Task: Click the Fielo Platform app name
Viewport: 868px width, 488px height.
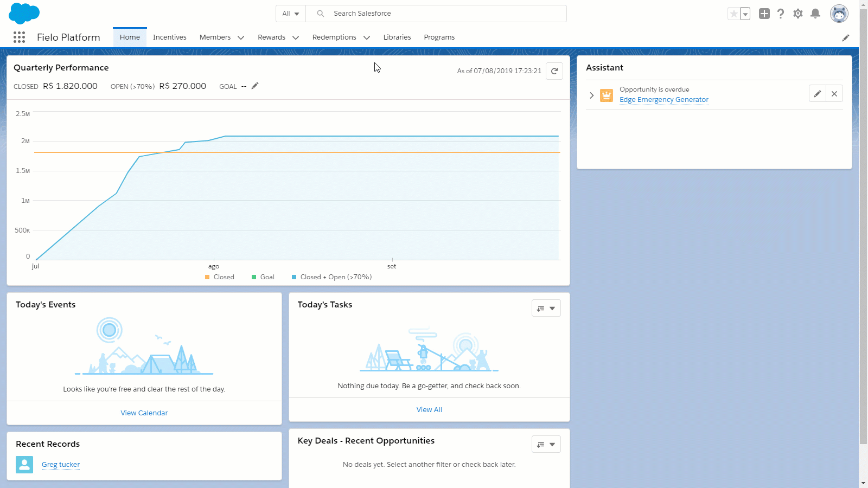Action: tap(68, 37)
